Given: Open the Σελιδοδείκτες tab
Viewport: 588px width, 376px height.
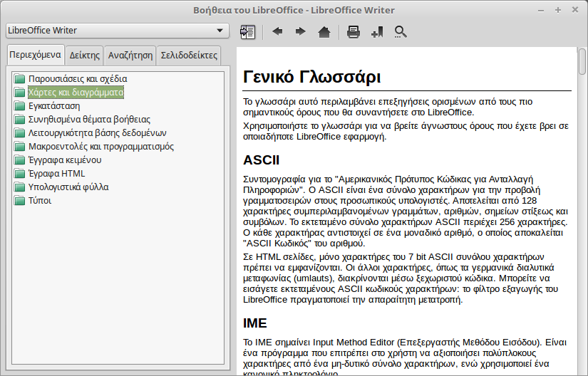Looking at the screenshot, I should coord(188,56).
